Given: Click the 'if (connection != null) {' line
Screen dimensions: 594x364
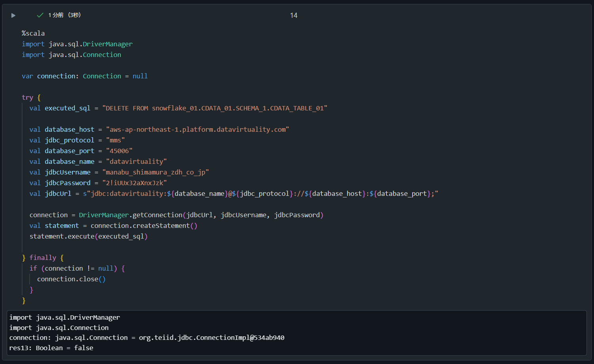Looking at the screenshot, I should click(x=77, y=268).
